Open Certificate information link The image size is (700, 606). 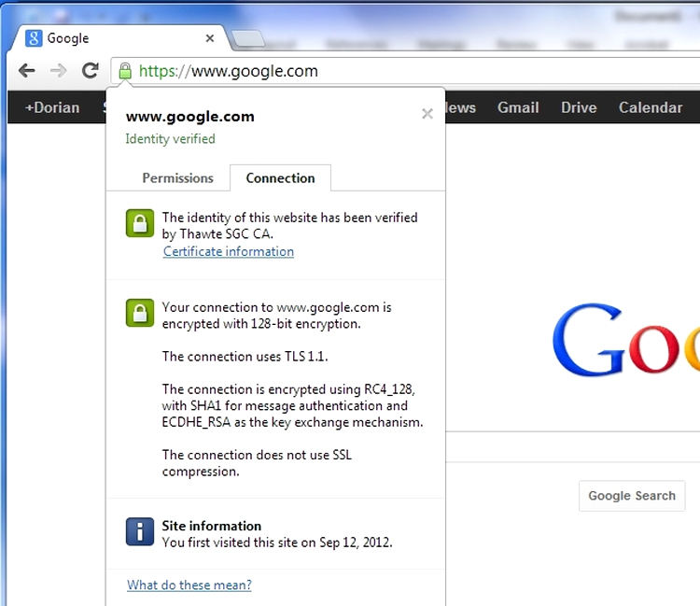(229, 251)
